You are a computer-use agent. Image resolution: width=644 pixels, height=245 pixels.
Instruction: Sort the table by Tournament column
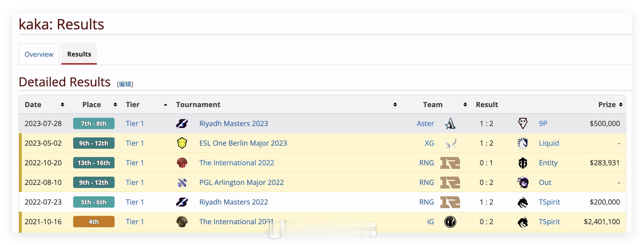395,105
